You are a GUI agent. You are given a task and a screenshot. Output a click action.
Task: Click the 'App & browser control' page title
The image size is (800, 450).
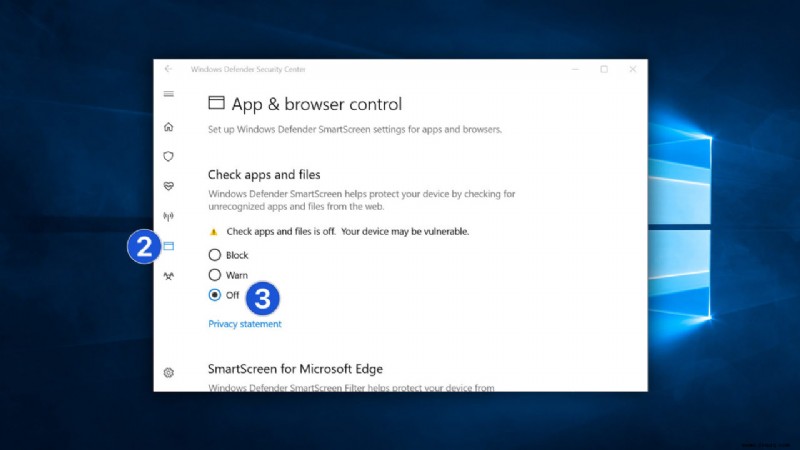(x=317, y=104)
